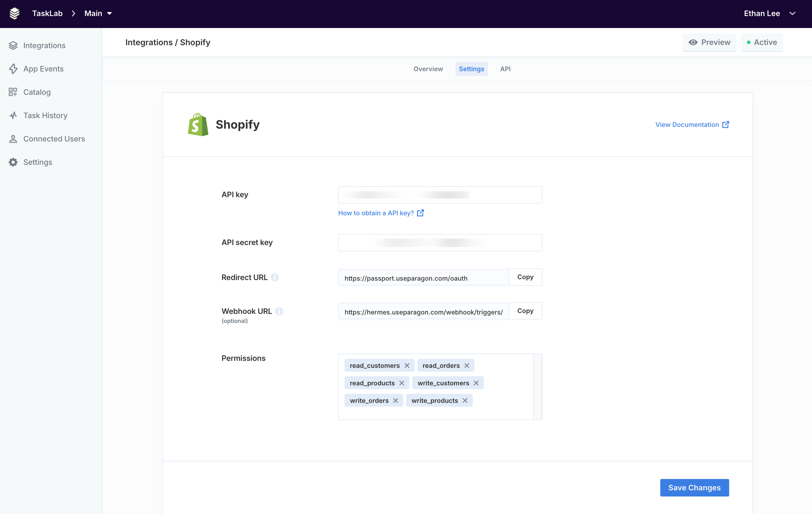The image size is (812, 514).
Task: Click the Save Changes button
Action: (694, 487)
